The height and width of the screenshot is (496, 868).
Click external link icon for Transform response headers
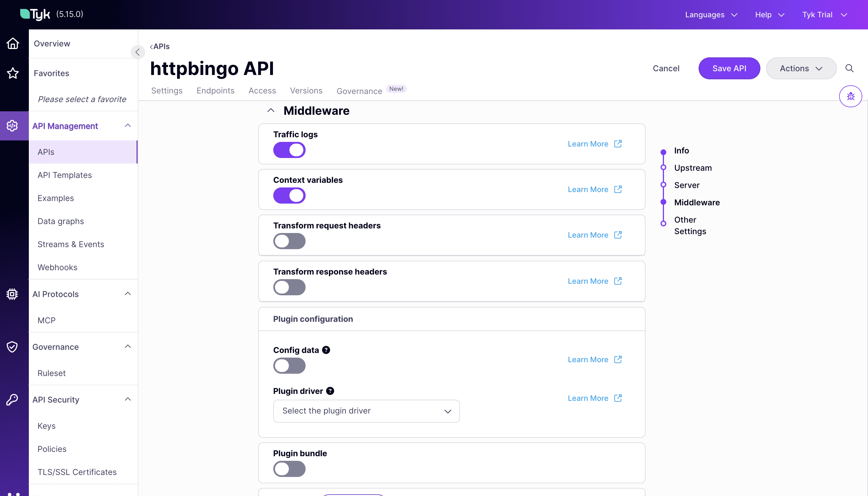click(x=618, y=281)
